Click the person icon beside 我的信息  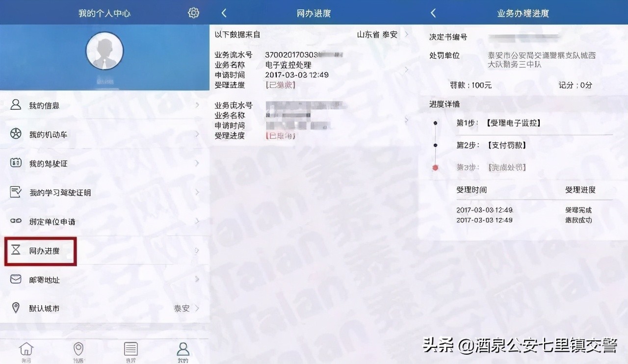click(x=16, y=105)
